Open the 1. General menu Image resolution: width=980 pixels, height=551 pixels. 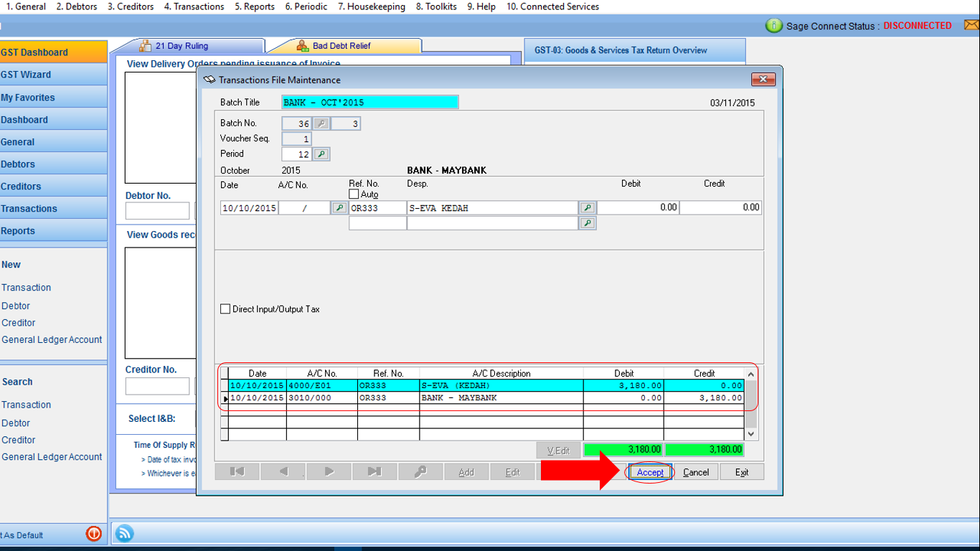[x=26, y=6]
